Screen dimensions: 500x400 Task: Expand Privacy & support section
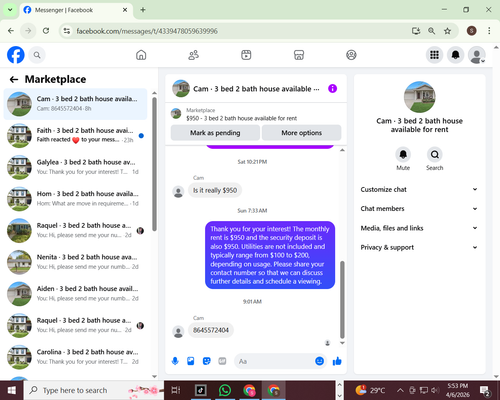419,247
